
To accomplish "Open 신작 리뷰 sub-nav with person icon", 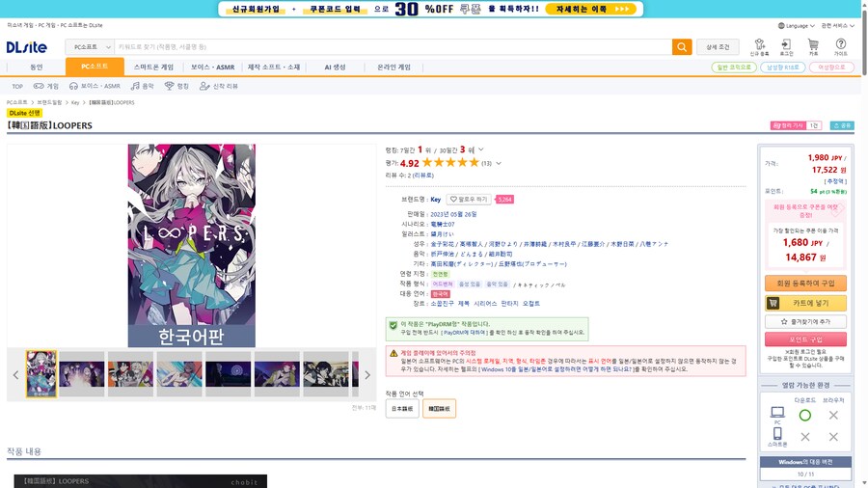I will pos(219,86).
